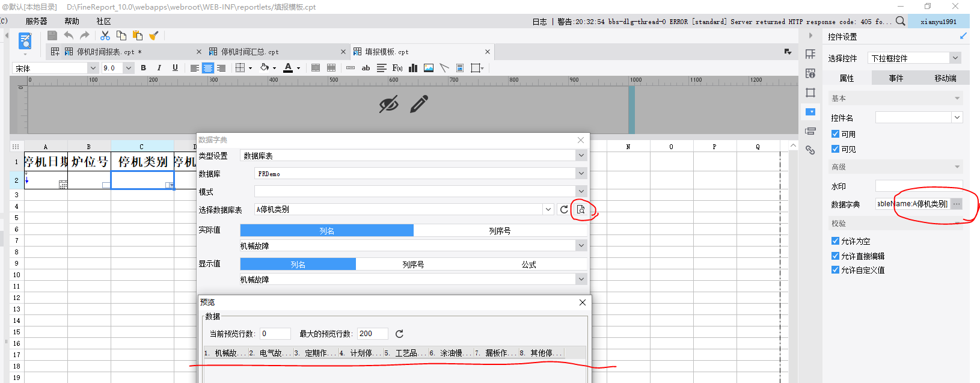Open the report preview icon
The height and width of the screenshot is (383, 980).
[x=25, y=41]
